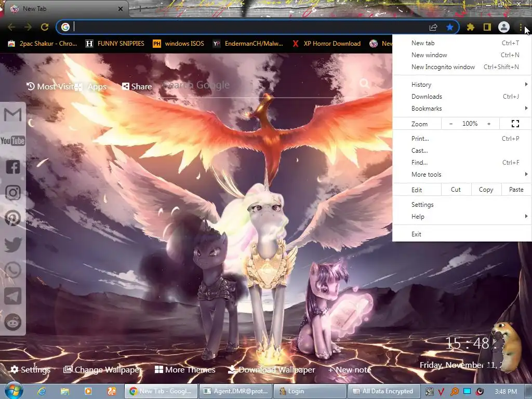Viewport: 532px width, 399px height.
Task: Click the Share button on new tab page
Action: [137, 87]
